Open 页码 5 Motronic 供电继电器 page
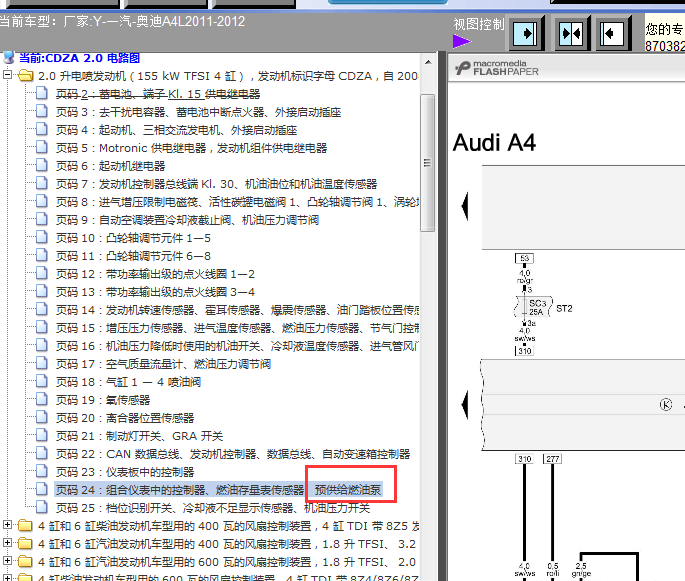Screen dimensions: 685x581 pyautogui.click(x=191, y=148)
